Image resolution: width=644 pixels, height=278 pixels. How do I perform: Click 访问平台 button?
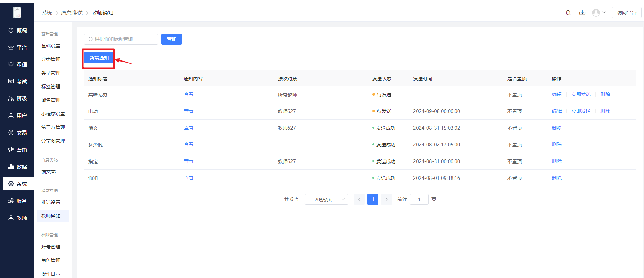point(626,13)
